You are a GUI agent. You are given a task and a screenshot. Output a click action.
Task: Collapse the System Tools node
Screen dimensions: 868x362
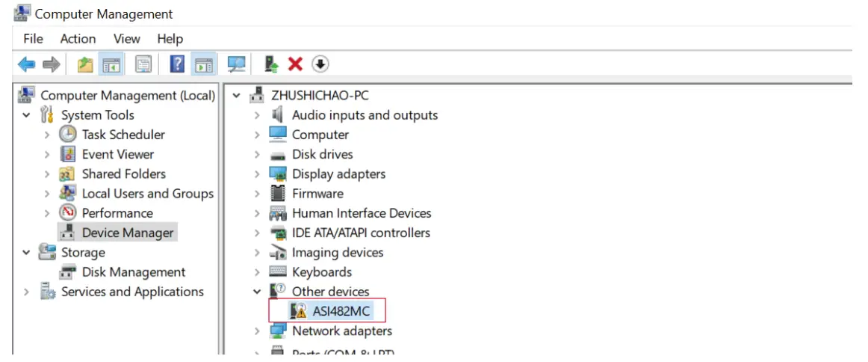point(26,115)
